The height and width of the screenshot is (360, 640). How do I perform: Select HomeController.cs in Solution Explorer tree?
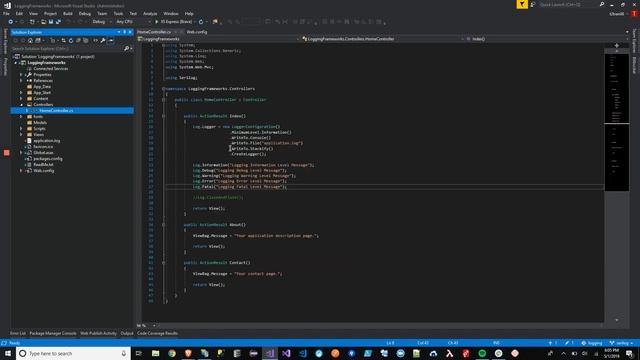56,111
